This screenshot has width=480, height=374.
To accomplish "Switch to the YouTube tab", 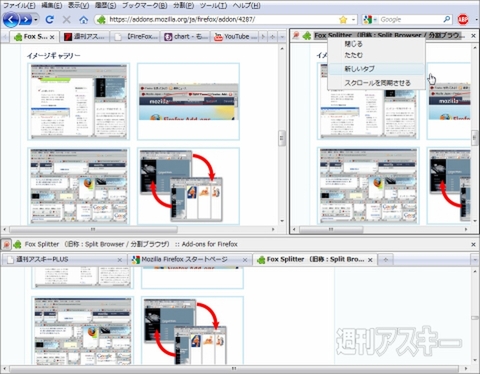I will 236,37.
